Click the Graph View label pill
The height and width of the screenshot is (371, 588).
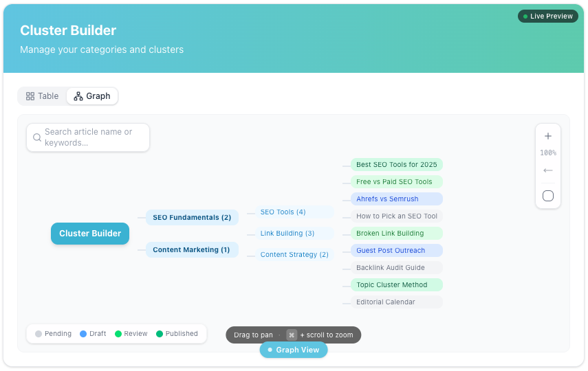(294, 350)
